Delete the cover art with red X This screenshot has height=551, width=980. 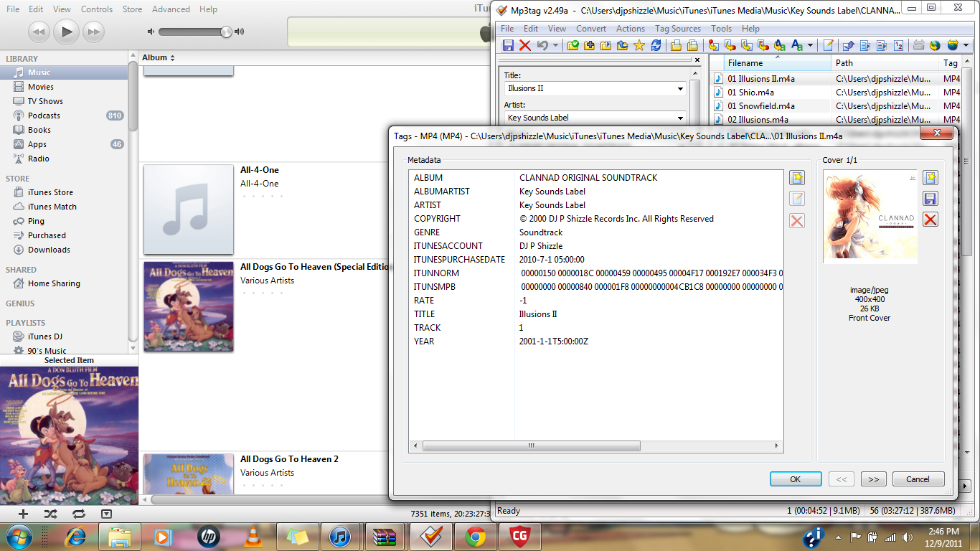pyautogui.click(x=930, y=220)
